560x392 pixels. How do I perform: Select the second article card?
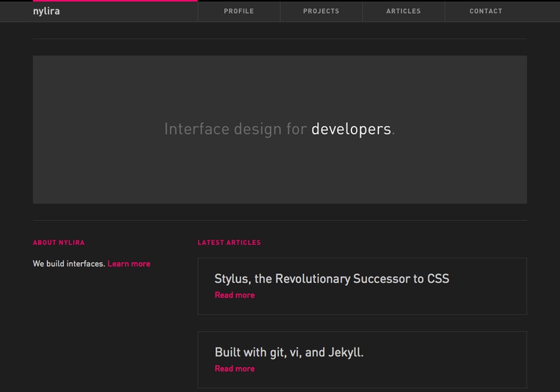point(362,360)
